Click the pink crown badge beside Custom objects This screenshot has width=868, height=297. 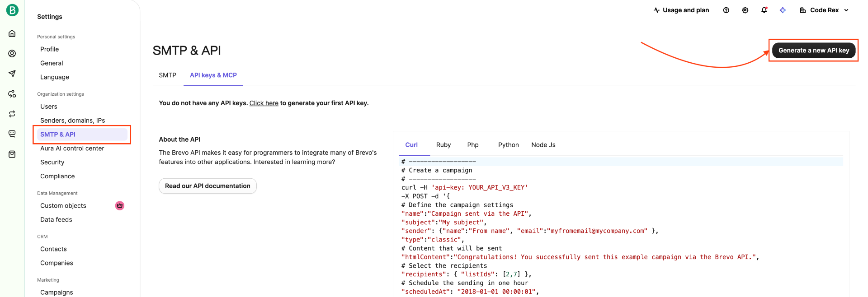[120, 206]
